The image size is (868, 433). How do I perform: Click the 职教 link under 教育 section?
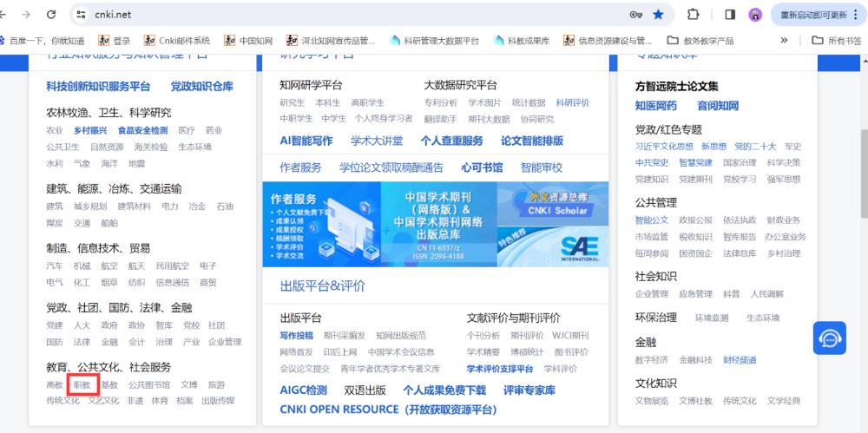coord(82,384)
